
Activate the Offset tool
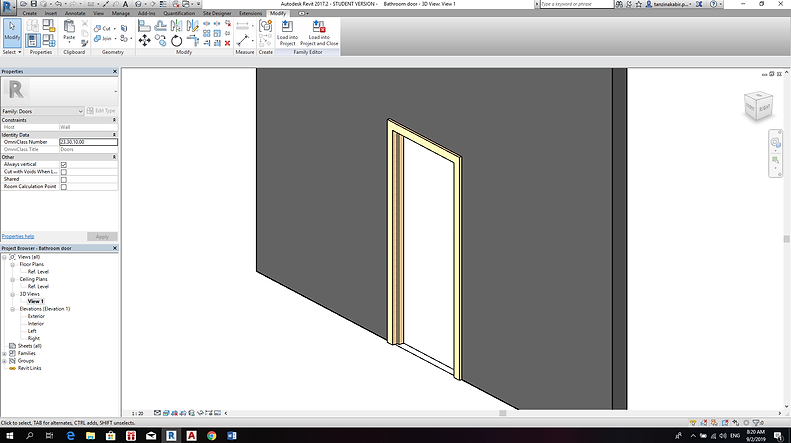160,26
